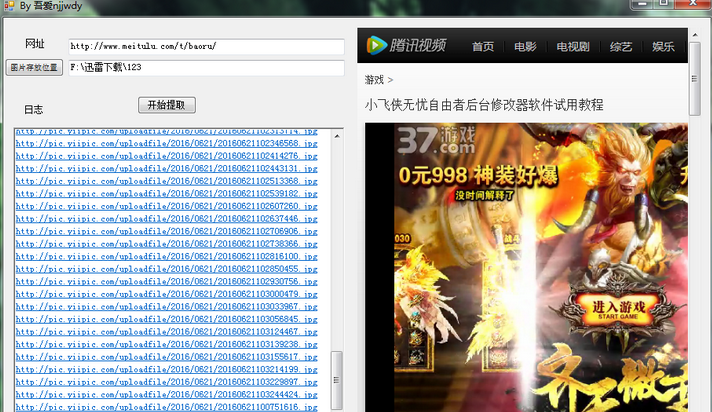
Task: Click the 0元998 神装好爆 ad headline
Action: (x=478, y=175)
